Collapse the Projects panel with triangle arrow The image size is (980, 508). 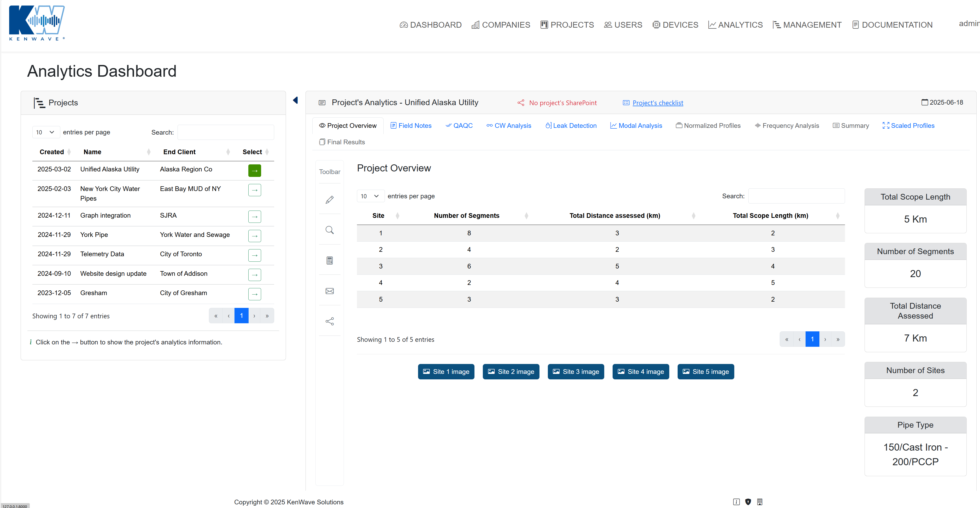pos(295,100)
